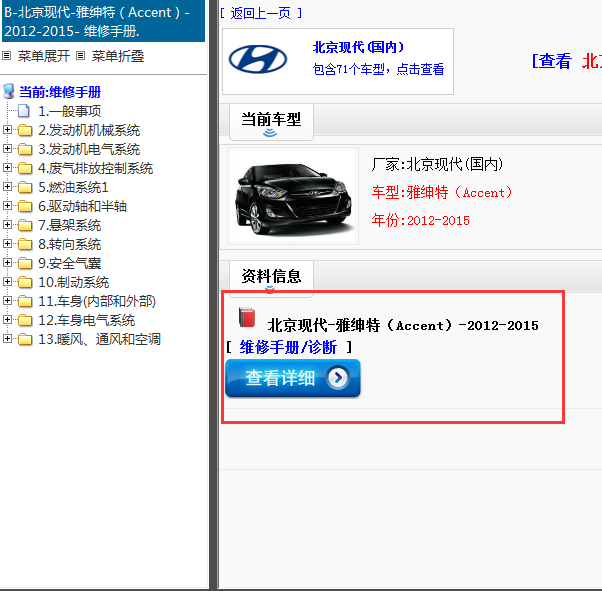This screenshot has width=602, height=591.
Task: Click the 菜单折叠 menu option
Action: coord(117,56)
